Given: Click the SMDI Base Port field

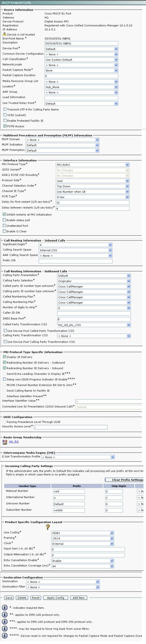Looking at the screenshot, I should tap(94, 319).
